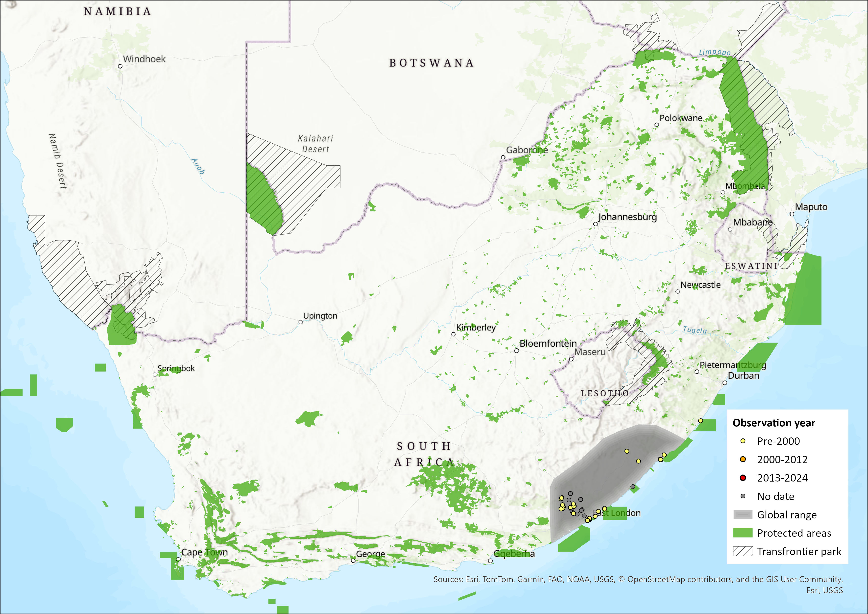The width and height of the screenshot is (868, 614).
Task: Click the LESOTHO country label
Action: tap(605, 393)
